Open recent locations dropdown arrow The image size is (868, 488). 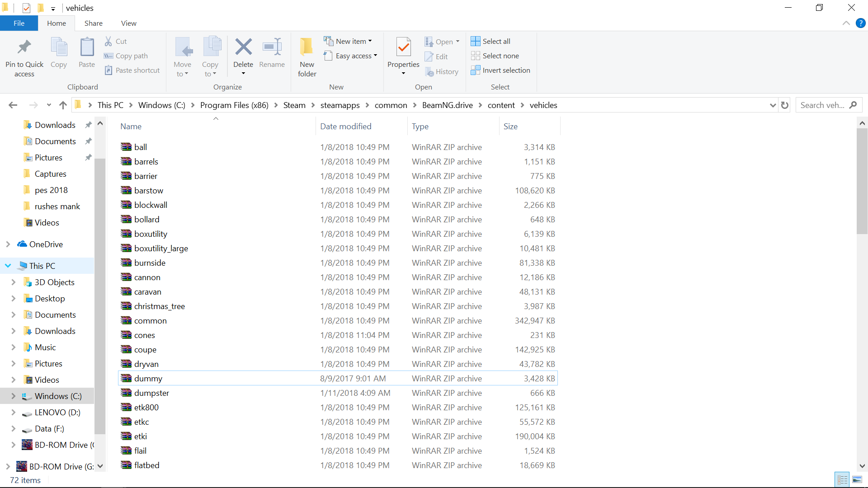[x=49, y=105]
